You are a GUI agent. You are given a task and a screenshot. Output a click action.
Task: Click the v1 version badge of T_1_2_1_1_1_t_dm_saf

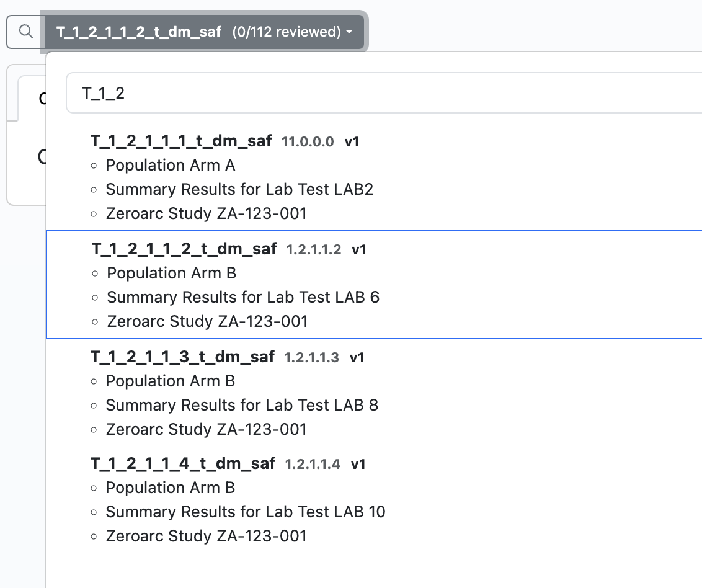[352, 141]
